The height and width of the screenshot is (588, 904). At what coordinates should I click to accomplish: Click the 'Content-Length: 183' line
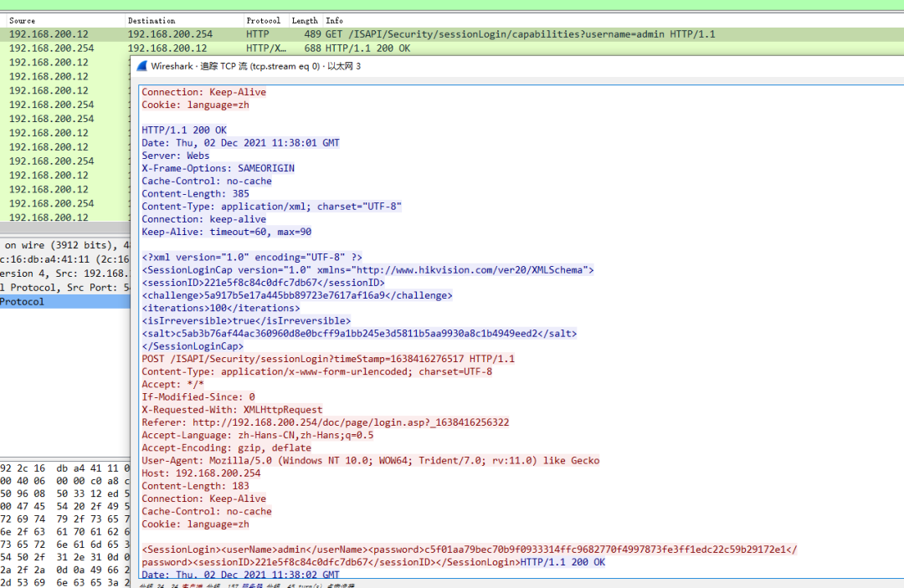(x=195, y=486)
